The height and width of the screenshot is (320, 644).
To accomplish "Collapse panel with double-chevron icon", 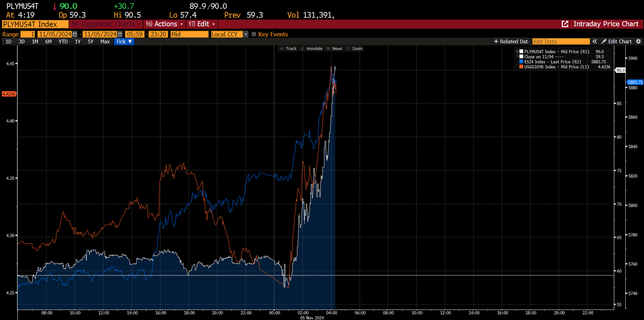I will pyautogui.click(x=595, y=41).
